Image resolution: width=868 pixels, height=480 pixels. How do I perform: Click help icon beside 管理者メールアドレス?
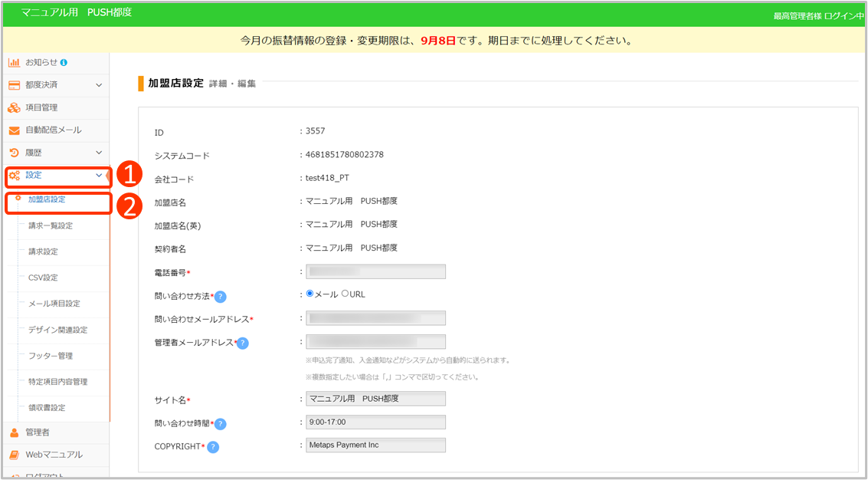point(243,343)
